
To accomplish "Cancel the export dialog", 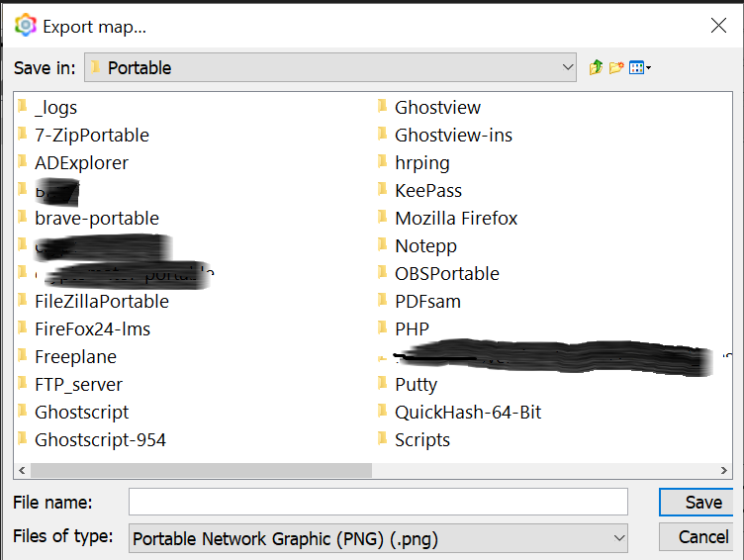I will [x=697, y=536].
